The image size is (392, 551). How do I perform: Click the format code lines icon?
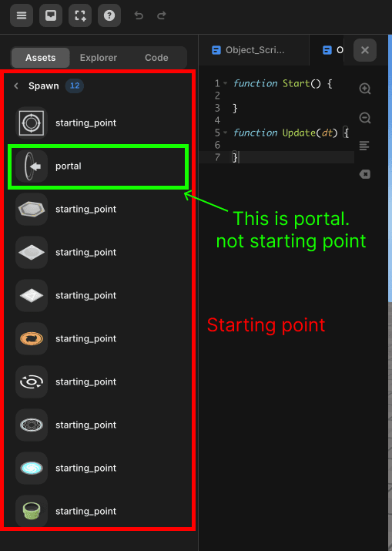[x=364, y=145]
